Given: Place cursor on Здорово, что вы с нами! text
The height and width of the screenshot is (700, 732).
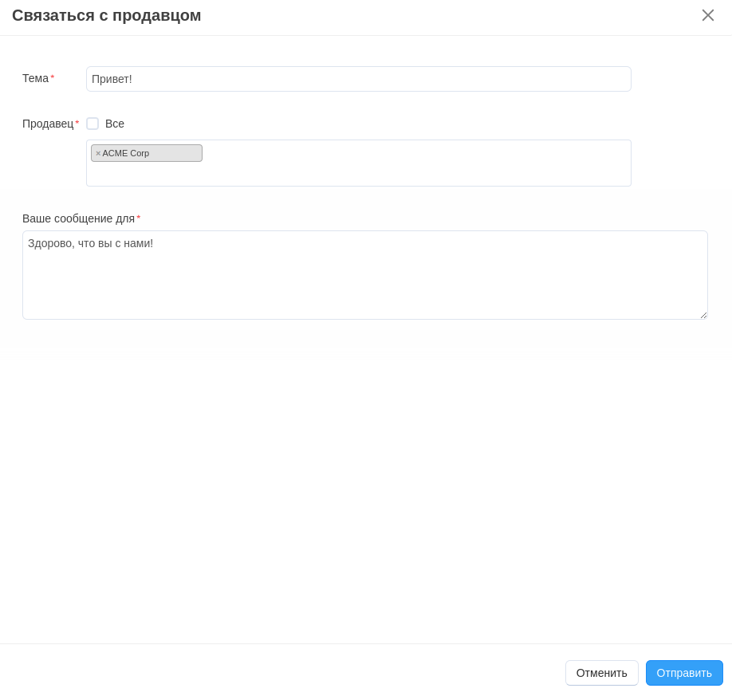Looking at the screenshot, I should pos(90,243).
